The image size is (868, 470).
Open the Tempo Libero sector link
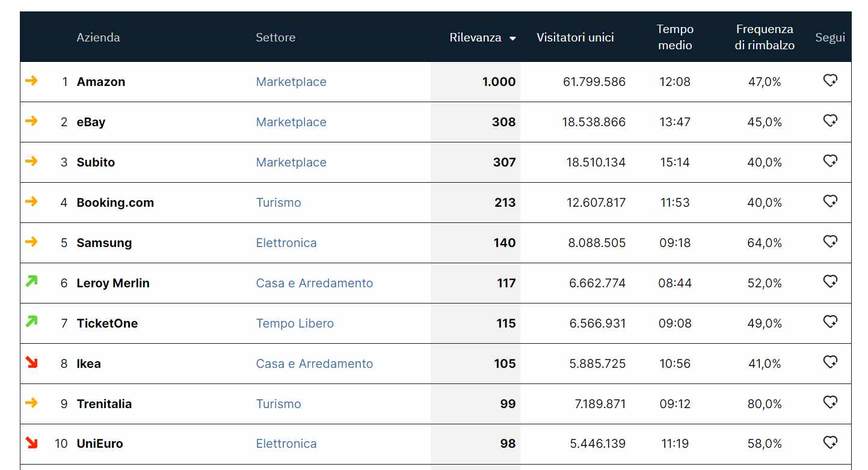pyautogui.click(x=295, y=323)
